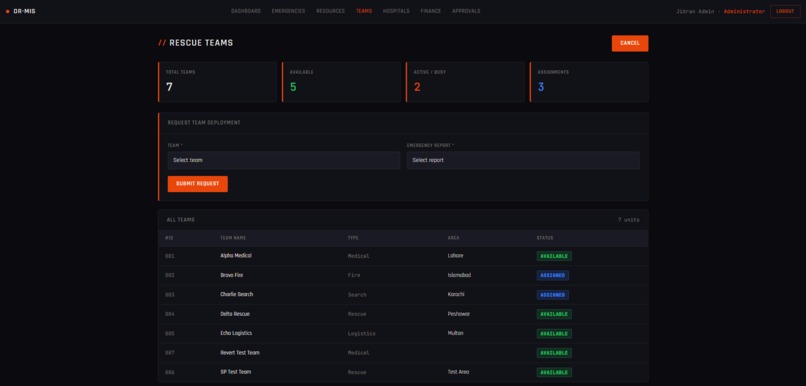Click the Type column header
Image resolution: width=806 pixels, height=386 pixels.
point(353,238)
